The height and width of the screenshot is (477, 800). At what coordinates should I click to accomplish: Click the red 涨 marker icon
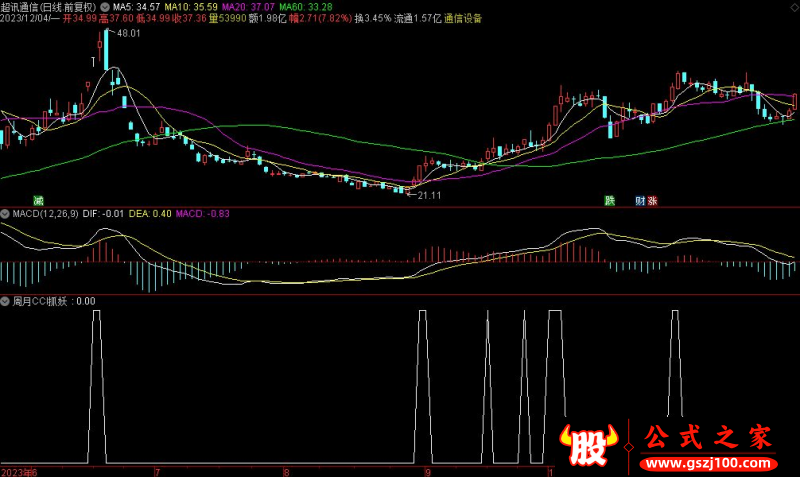[x=653, y=200]
